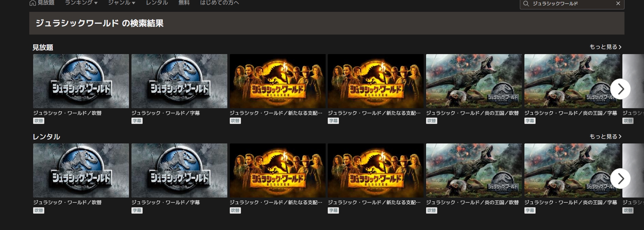Image resolution: width=644 pixels, height=230 pixels.
Task: Advance the レンタル carousel with the right arrow
Action: (x=620, y=179)
